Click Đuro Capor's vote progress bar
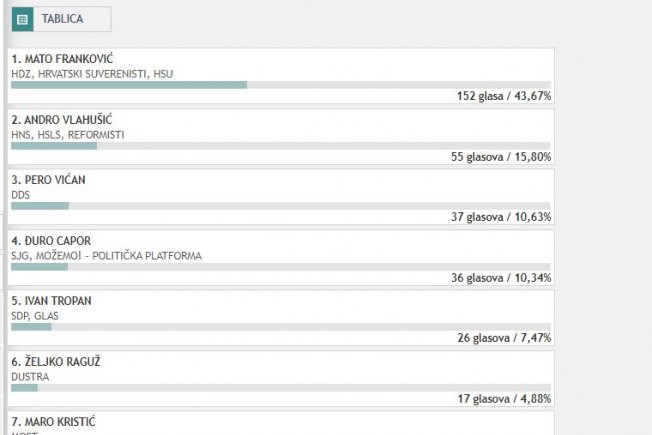652x435 pixels. [x=281, y=267]
